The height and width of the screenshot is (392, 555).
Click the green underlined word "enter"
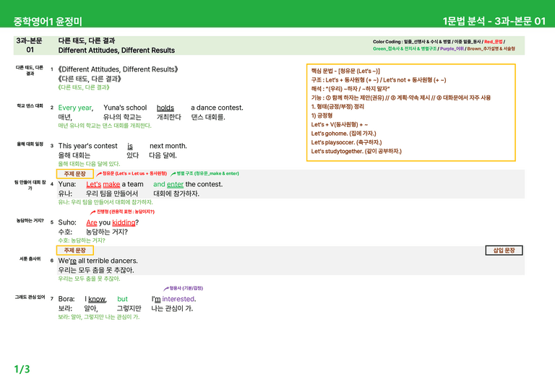[x=175, y=184]
